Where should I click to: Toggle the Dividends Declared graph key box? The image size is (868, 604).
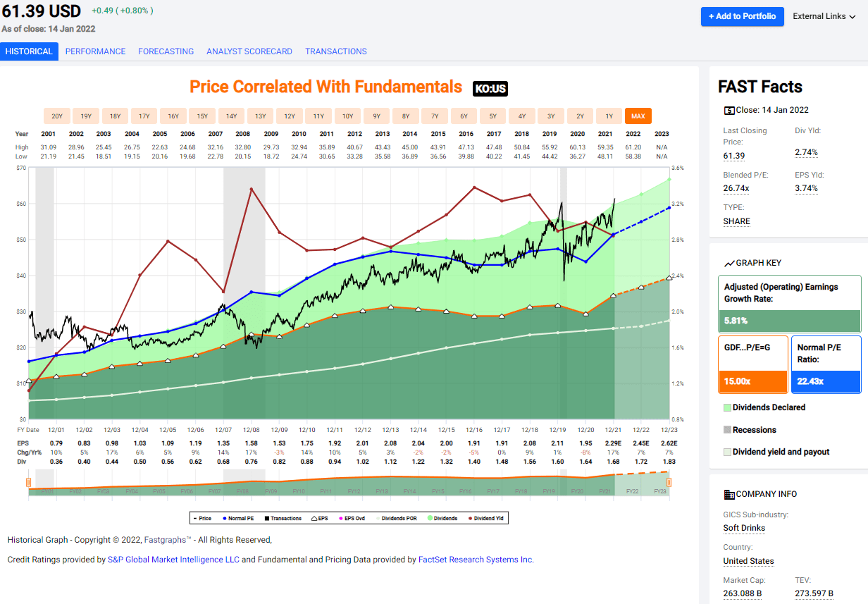tap(727, 407)
